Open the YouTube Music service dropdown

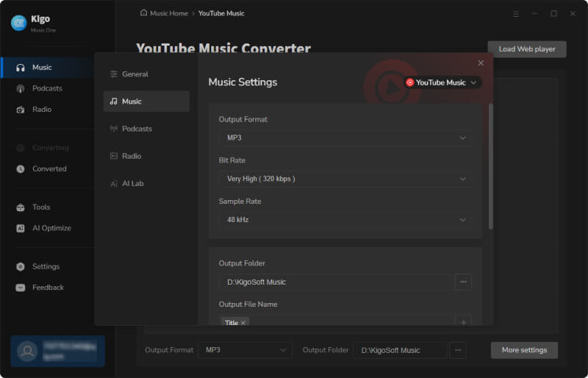coord(442,82)
